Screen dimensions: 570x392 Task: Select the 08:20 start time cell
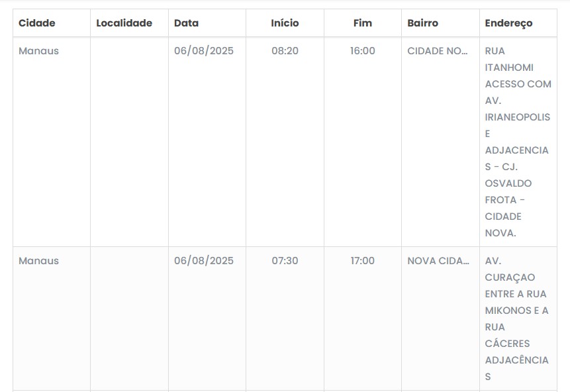(285, 51)
